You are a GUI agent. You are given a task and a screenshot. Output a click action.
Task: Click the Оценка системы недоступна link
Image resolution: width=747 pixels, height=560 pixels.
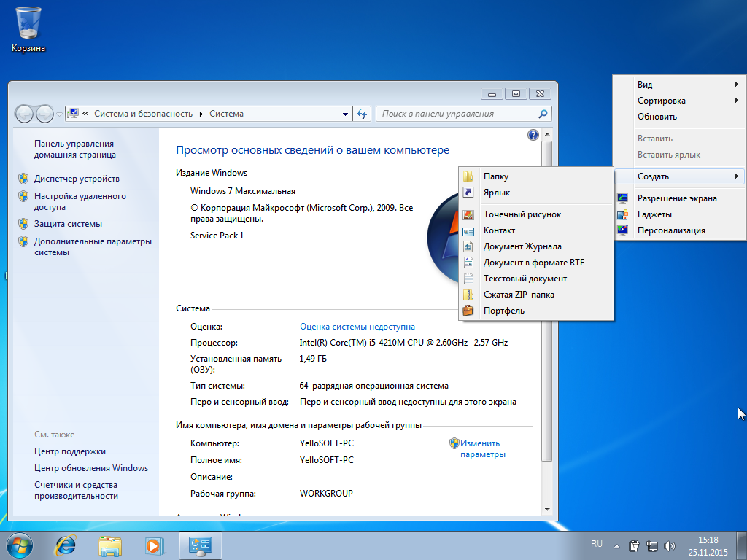click(x=357, y=327)
